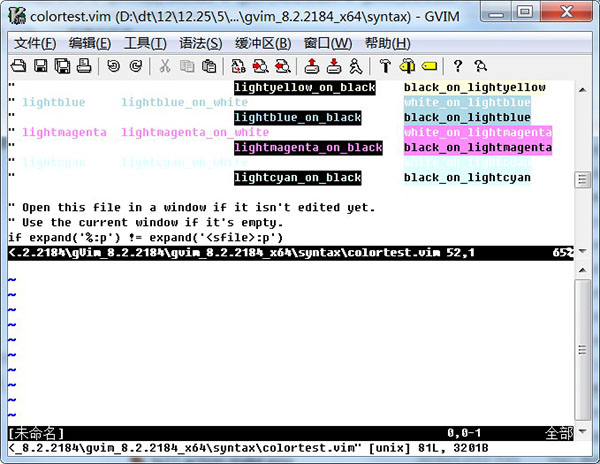Print the buffer using printer icon
Screen dimensions: 600x464
84,66
